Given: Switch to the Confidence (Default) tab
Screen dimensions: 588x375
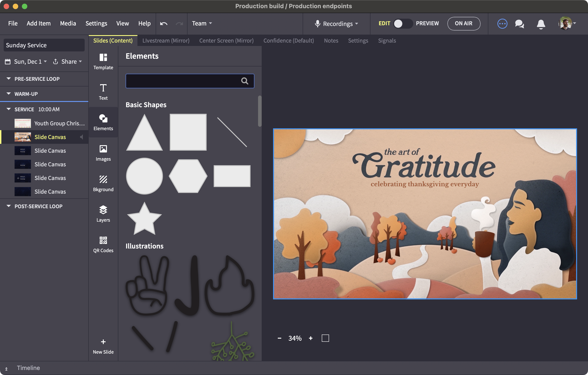Looking at the screenshot, I should [x=289, y=41].
